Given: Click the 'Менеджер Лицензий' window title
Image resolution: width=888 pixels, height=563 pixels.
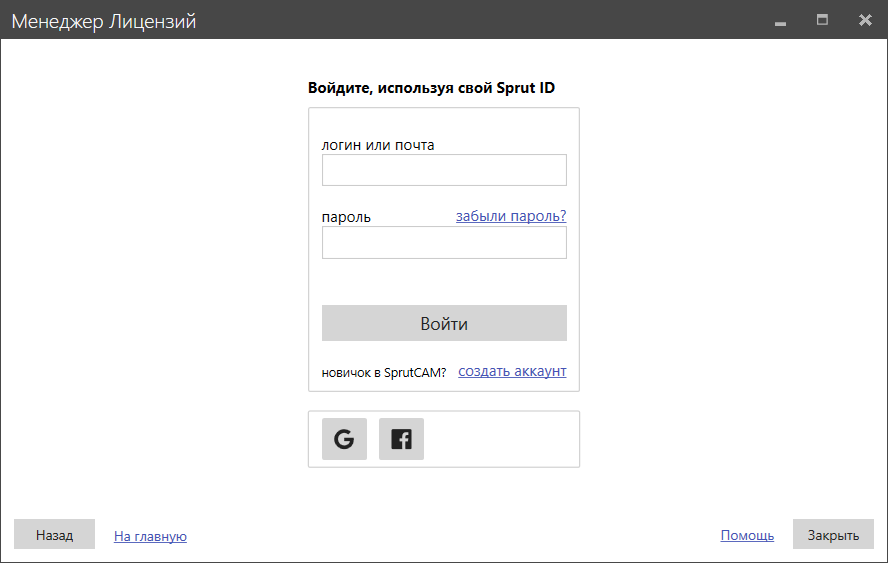Looking at the screenshot, I should point(104,21).
